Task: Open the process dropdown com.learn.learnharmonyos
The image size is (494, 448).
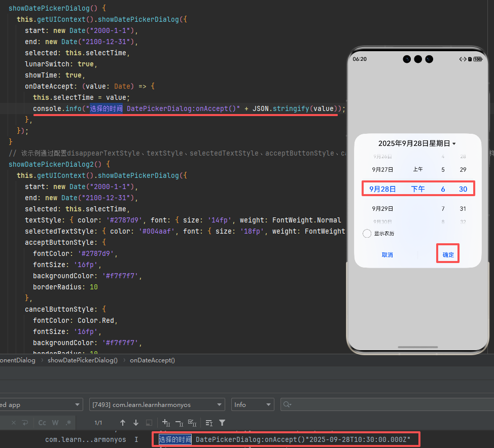Action: click(x=157, y=404)
